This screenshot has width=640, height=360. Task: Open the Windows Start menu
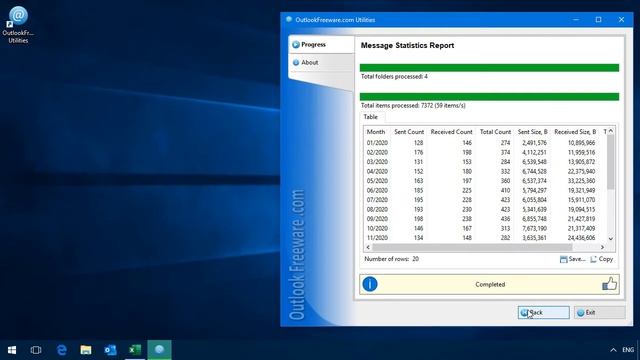coord(12,350)
